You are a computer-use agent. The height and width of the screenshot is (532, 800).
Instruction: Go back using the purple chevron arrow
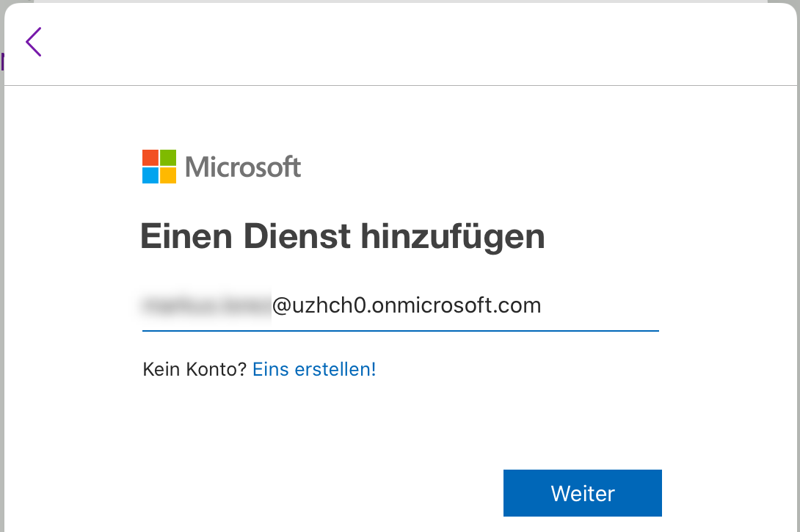point(34,42)
